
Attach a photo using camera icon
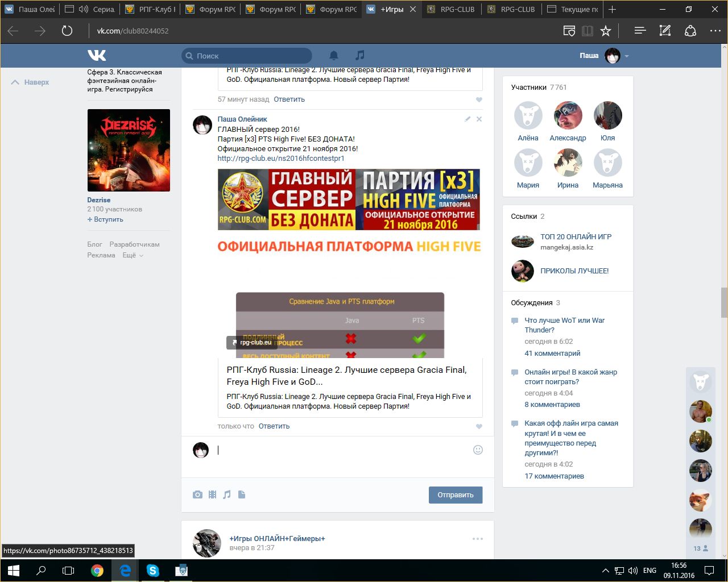(x=197, y=494)
